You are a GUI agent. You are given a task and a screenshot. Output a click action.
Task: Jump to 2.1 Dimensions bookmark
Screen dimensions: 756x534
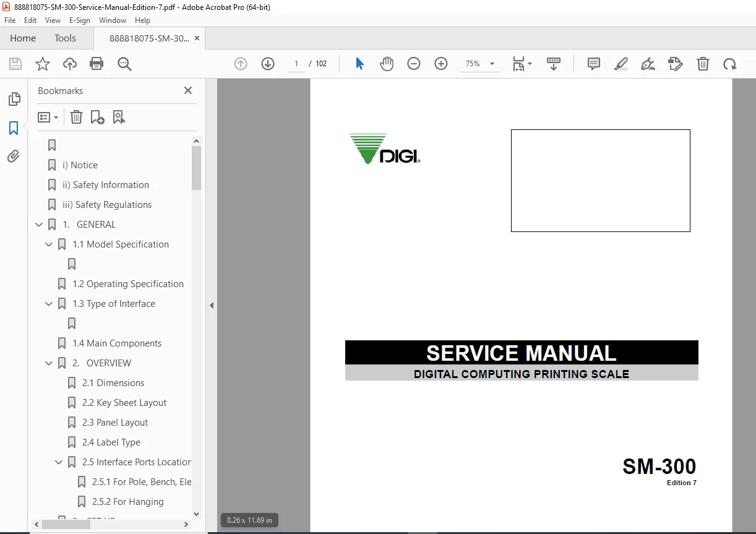coord(113,383)
